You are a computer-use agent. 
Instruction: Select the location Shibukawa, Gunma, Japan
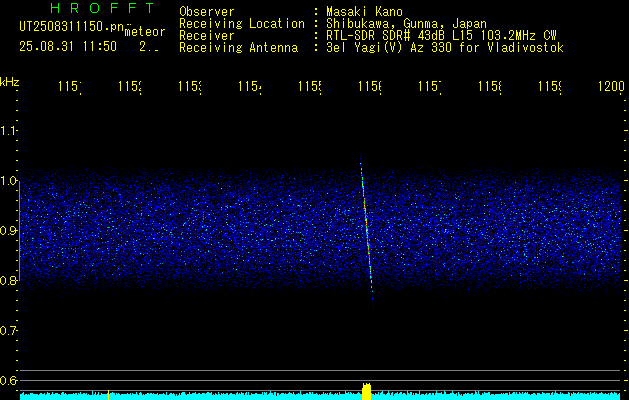406,24
